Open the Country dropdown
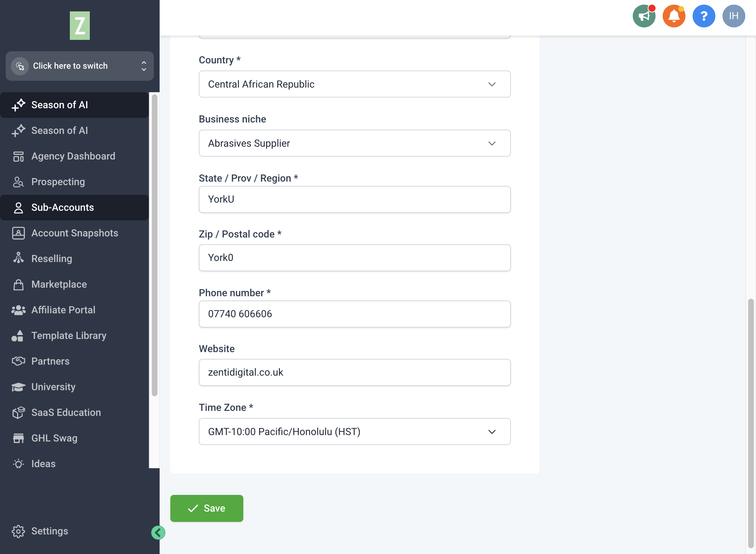 coord(354,84)
